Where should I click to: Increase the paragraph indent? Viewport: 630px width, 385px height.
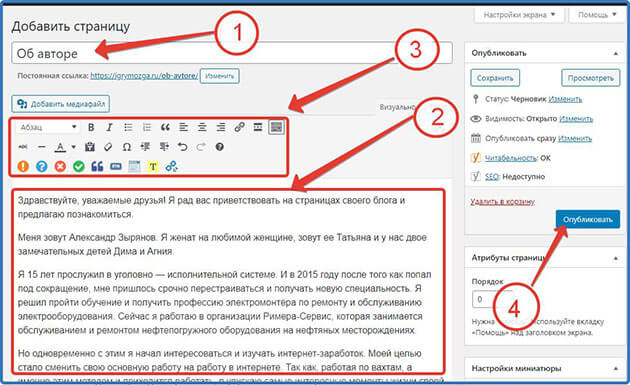[164, 147]
